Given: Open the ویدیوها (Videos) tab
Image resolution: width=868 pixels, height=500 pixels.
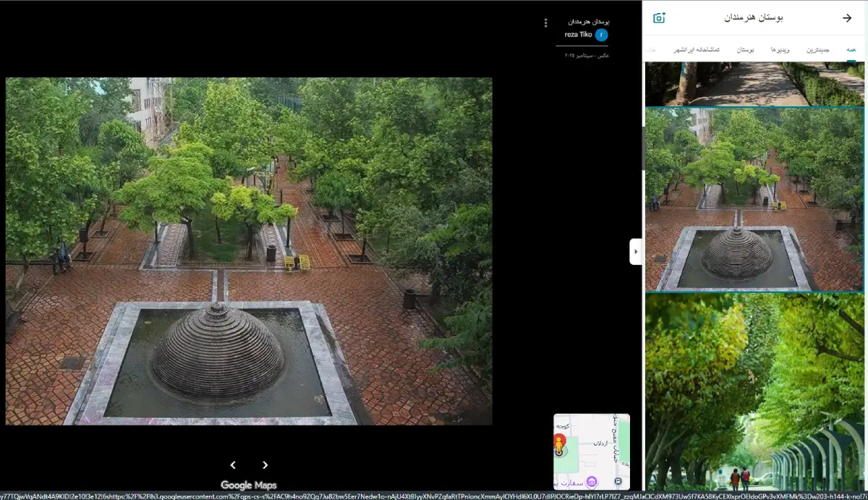Looking at the screenshot, I should [x=784, y=50].
